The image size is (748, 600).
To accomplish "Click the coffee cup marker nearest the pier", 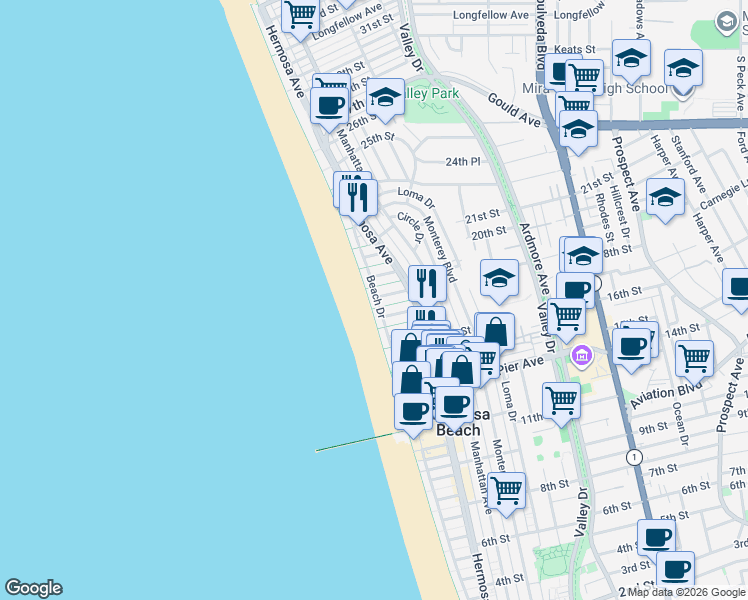I will click(x=414, y=413).
